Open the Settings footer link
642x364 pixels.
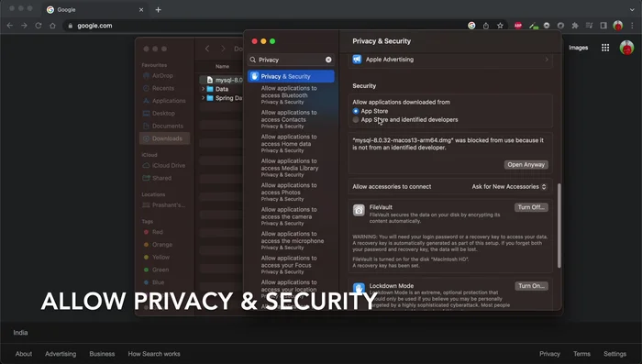615,354
